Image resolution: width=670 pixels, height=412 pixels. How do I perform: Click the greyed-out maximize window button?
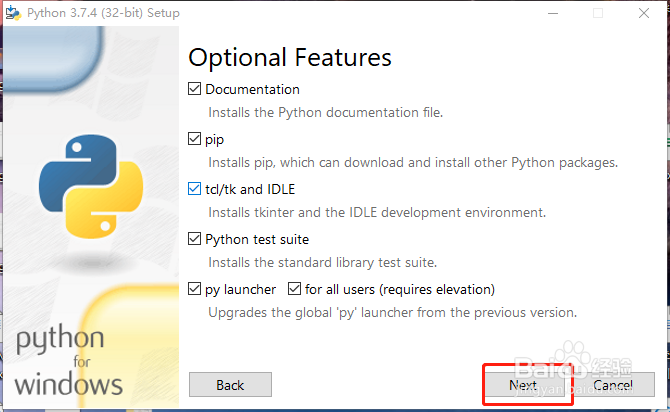coord(598,13)
